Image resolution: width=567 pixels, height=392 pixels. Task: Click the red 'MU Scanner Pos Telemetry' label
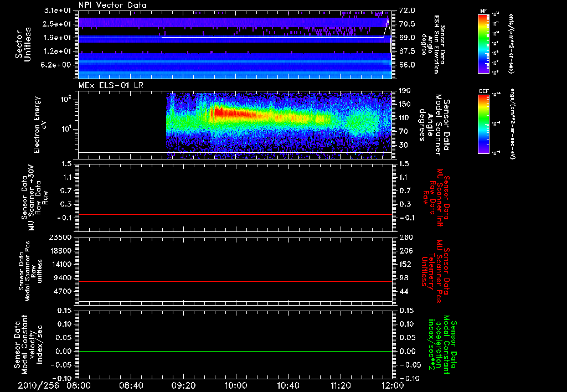pyautogui.click(x=436, y=271)
